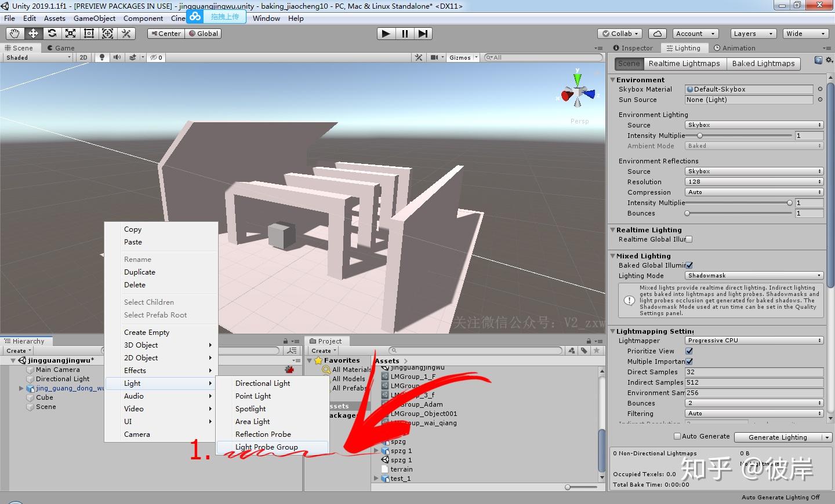
Task: Open the Gizmos dropdown
Action: tap(463, 57)
